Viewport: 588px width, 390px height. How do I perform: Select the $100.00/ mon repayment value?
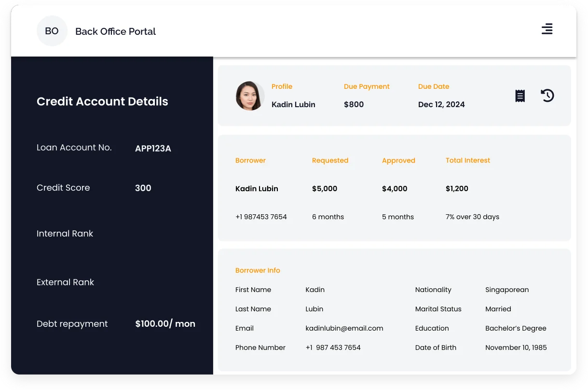pyautogui.click(x=165, y=324)
